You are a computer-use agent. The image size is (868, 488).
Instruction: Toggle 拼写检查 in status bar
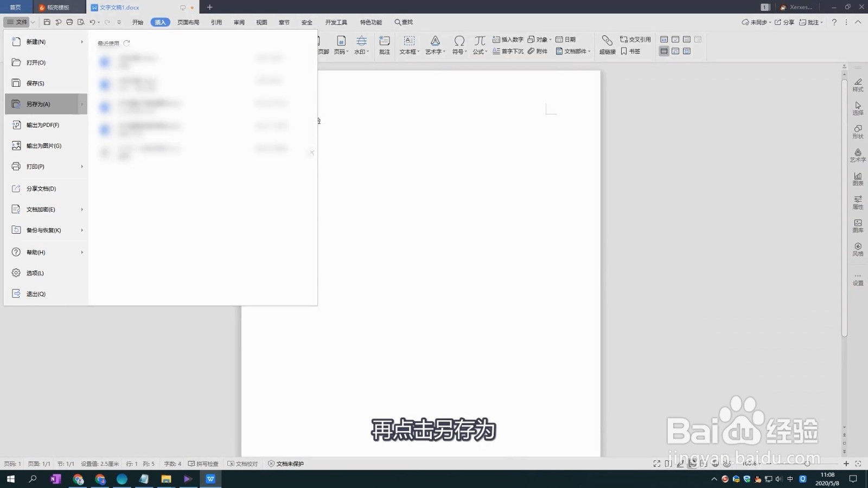tap(203, 464)
